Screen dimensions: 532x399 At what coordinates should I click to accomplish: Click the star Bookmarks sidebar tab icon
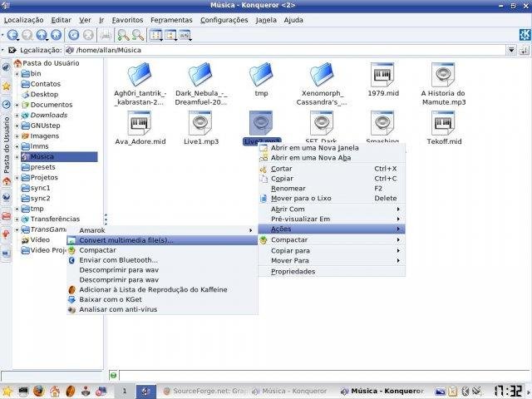click(x=6, y=86)
